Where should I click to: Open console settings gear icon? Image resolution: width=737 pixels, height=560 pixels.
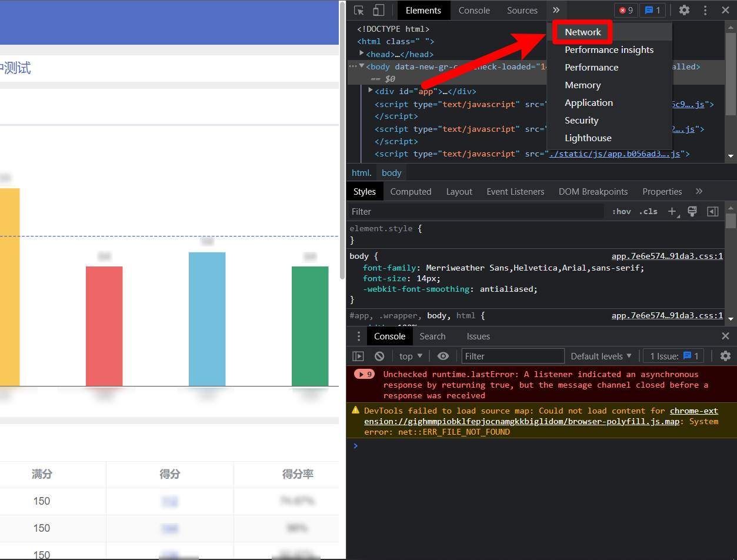tap(725, 356)
